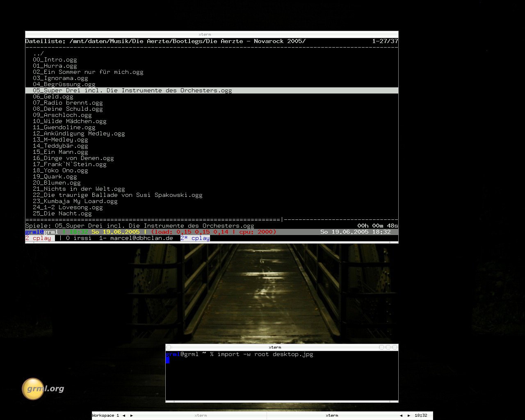Click the 'import -w root desktop.jpg' command

265,354
